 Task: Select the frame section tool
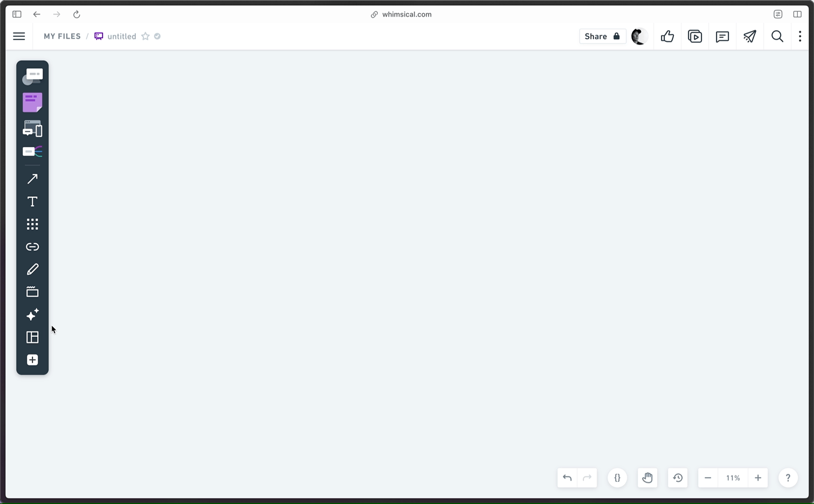[x=32, y=292]
